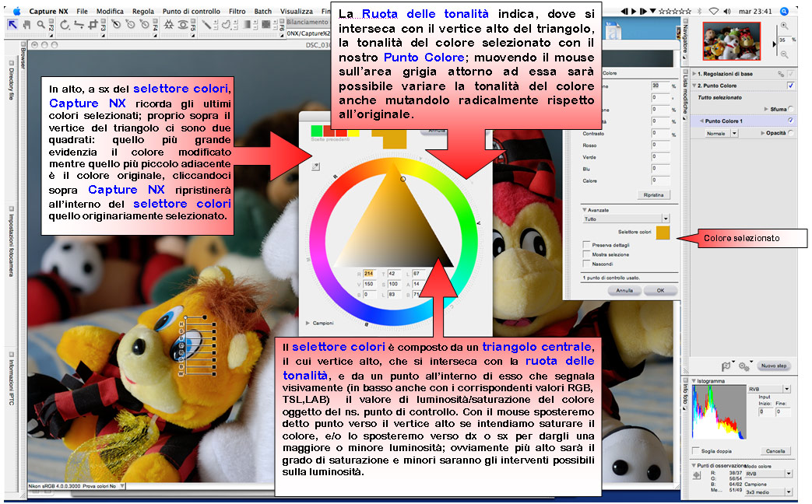This screenshot has width=812, height=504.
Task: Enable the Preserva dettagli checkbox
Action: (587, 245)
